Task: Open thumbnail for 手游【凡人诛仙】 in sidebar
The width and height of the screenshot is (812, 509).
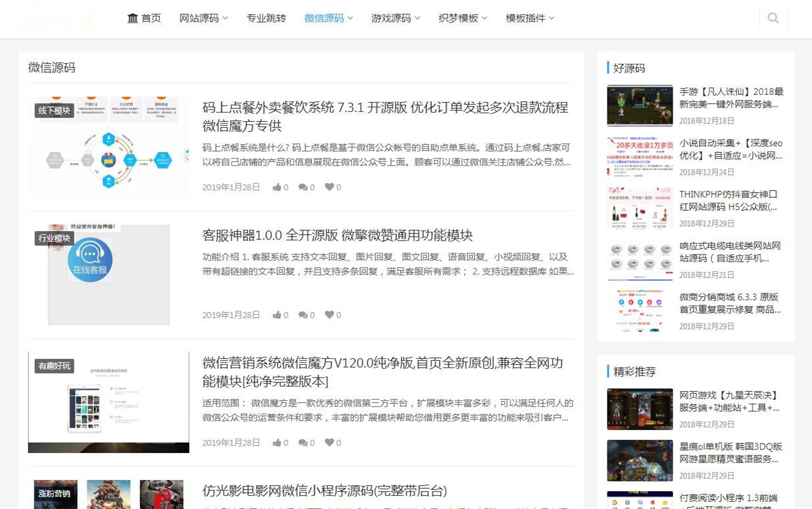Action: point(640,105)
